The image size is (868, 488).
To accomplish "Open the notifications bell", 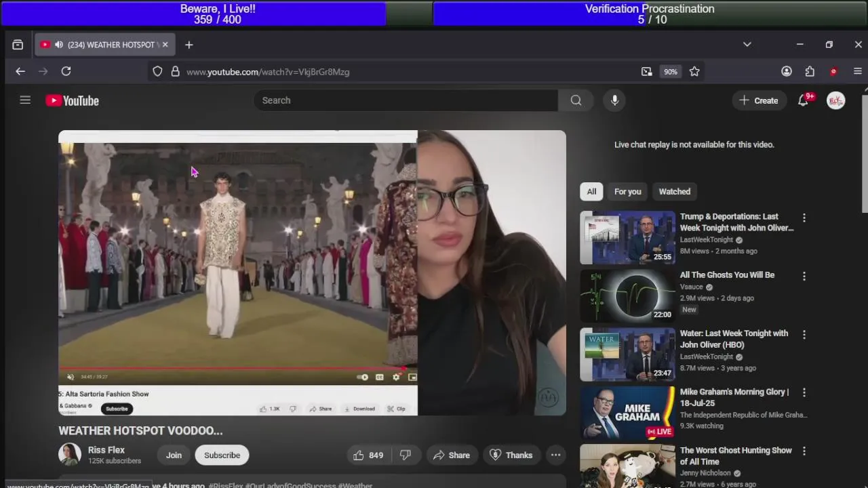I will [804, 100].
